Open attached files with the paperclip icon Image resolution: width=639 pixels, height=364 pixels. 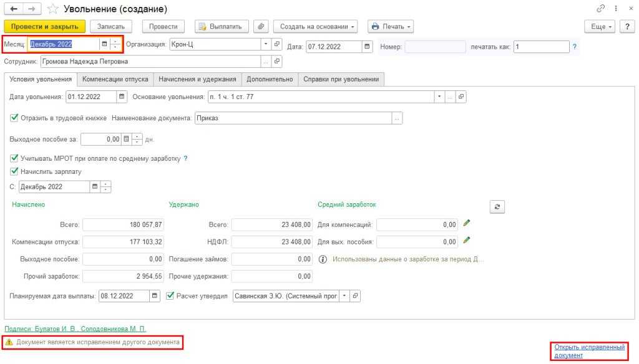[x=261, y=26]
